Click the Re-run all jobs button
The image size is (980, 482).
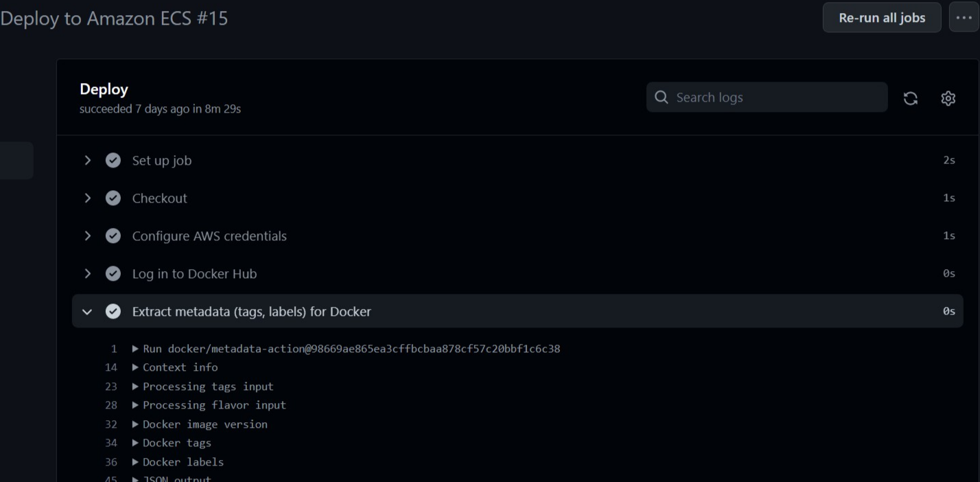(882, 18)
